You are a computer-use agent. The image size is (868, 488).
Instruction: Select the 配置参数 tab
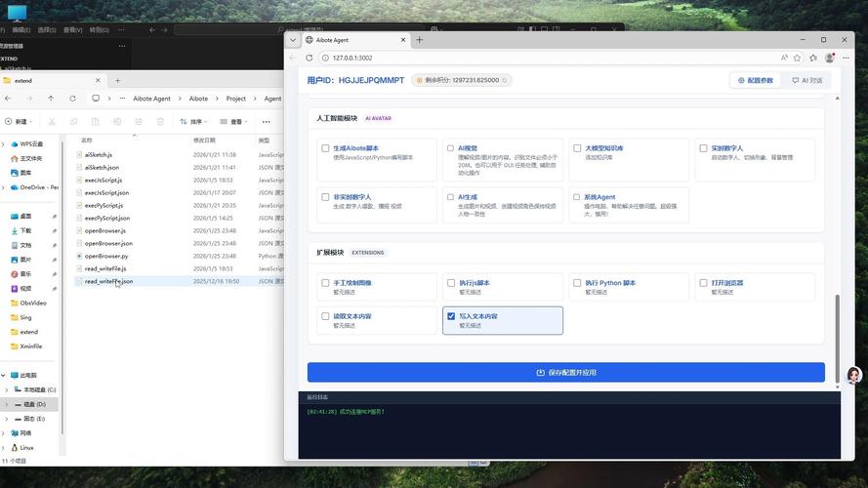(x=756, y=80)
